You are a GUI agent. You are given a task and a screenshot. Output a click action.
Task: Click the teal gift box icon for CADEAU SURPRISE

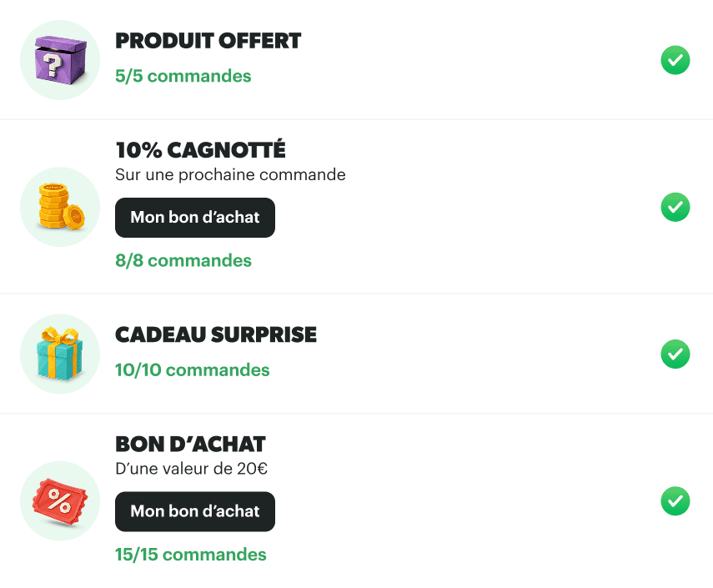[59, 354]
